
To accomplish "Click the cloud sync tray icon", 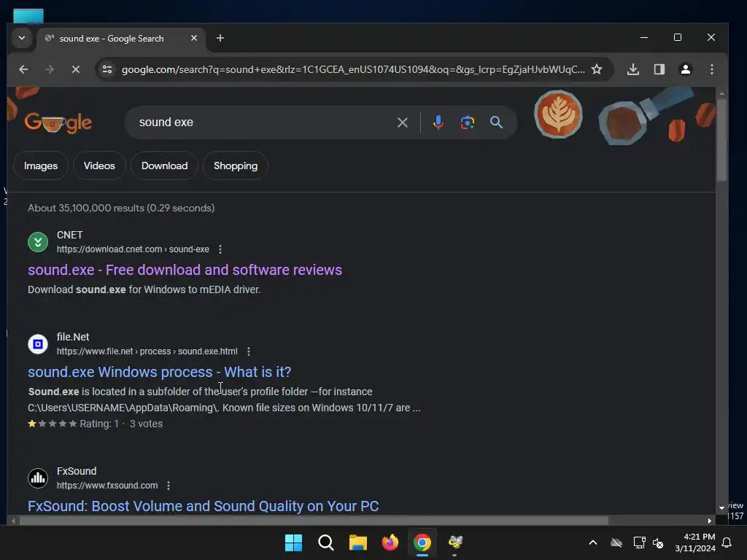I will [x=616, y=542].
